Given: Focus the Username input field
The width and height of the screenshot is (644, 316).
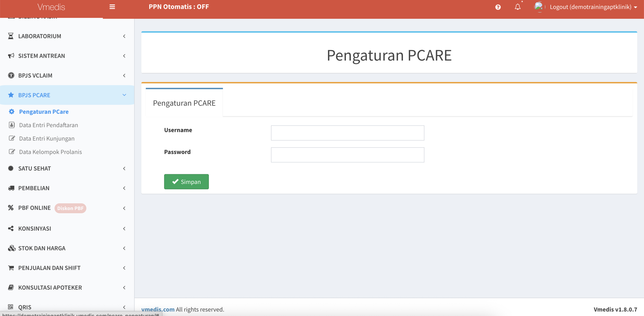Looking at the screenshot, I should click(x=347, y=133).
